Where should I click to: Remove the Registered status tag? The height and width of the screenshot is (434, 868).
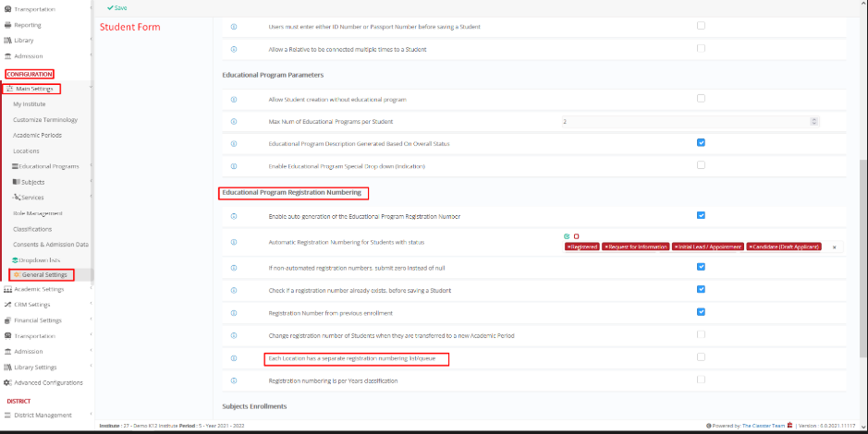(x=568, y=247)
